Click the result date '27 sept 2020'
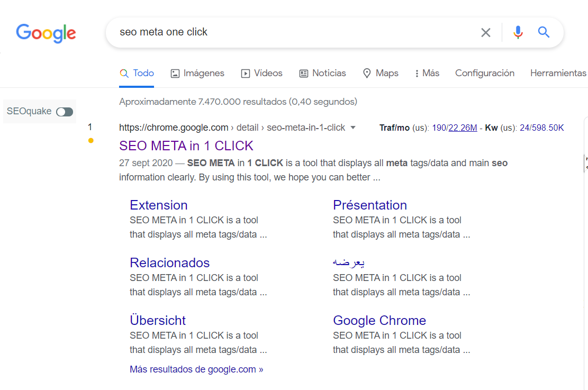 [x=146, y=163]
